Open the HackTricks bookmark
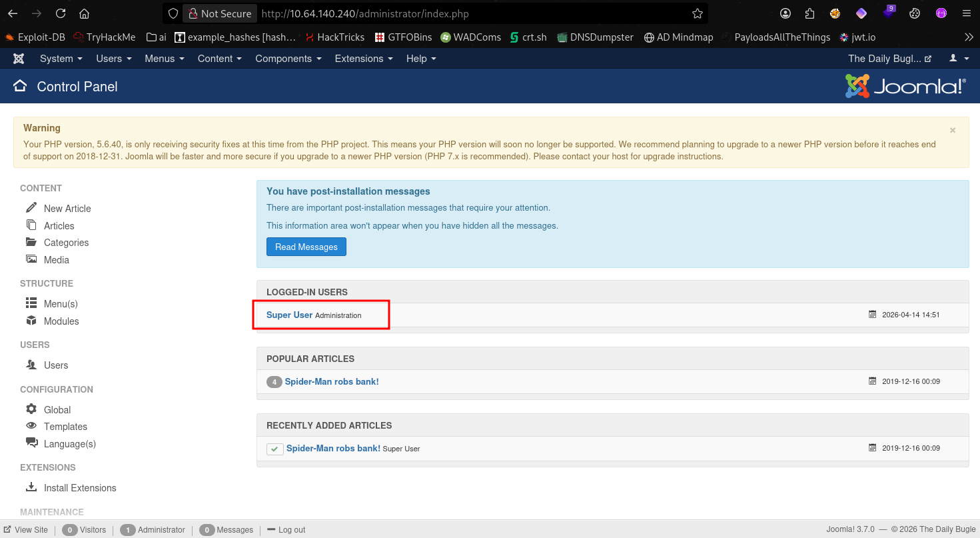This screenshot has height=538, width=980. (x=334, y=37)
